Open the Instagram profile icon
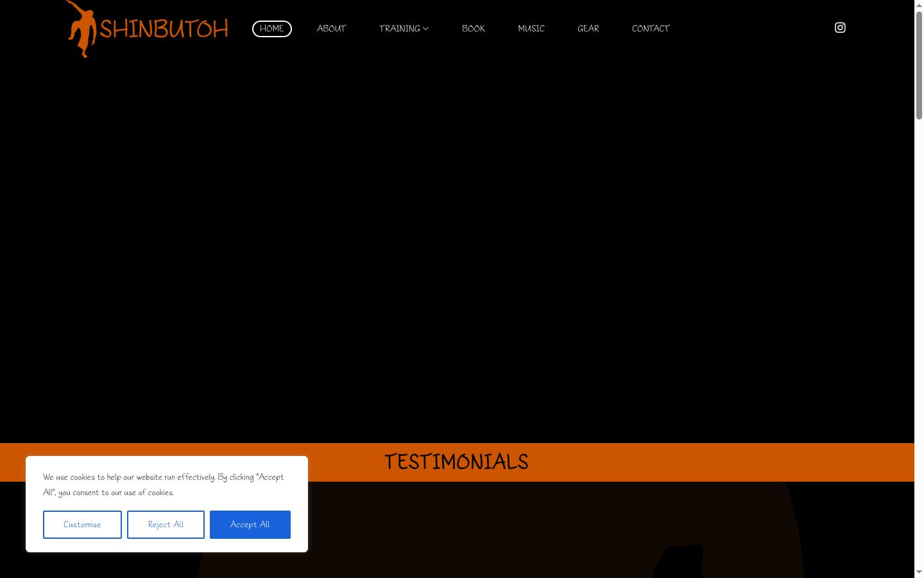This screenshot has width=924, height=578. 840,28
